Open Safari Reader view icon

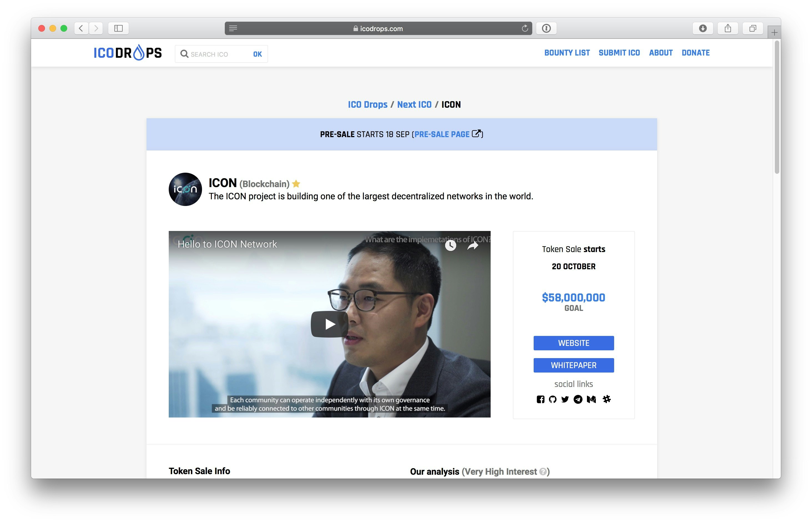(x=233, y=28)
